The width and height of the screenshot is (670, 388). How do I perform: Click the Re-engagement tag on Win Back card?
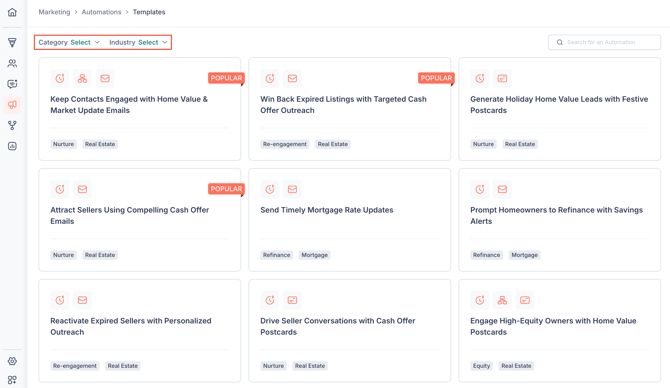pos(285,144)
